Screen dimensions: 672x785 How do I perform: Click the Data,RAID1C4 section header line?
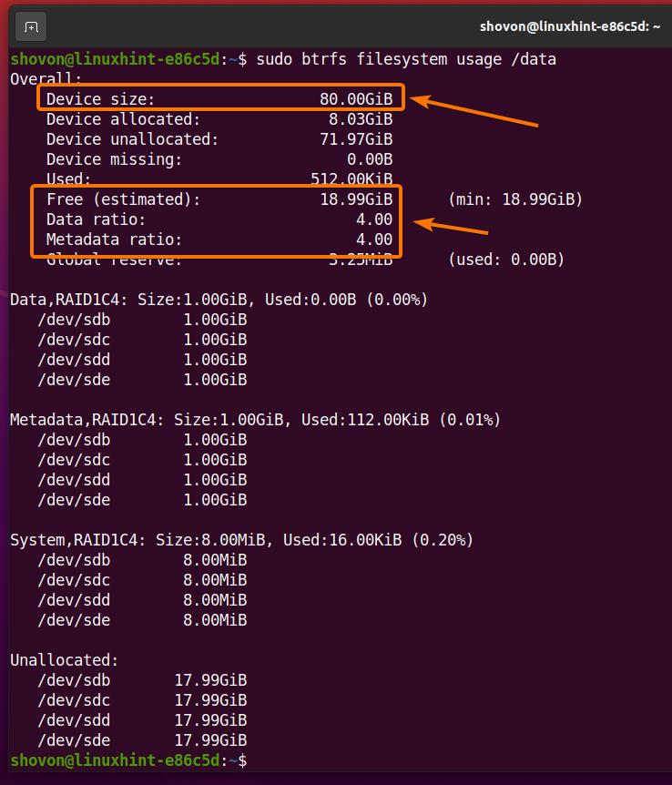219,300
